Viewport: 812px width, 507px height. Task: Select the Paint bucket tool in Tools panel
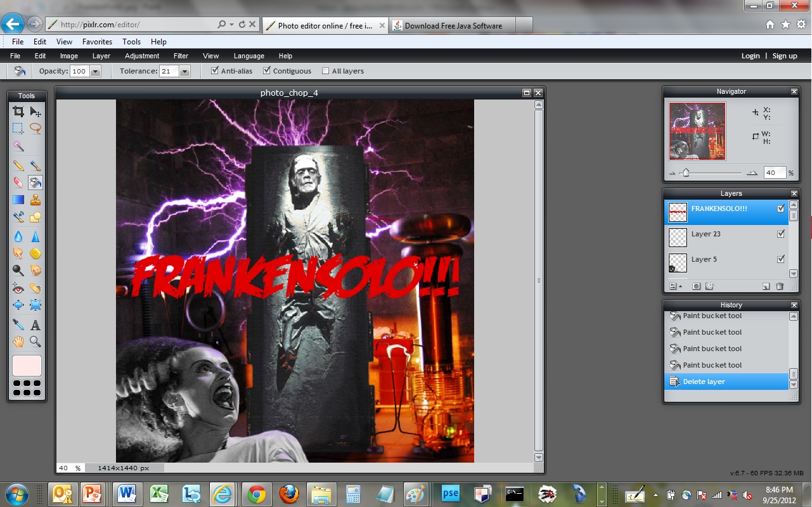[x=35, y=183]
